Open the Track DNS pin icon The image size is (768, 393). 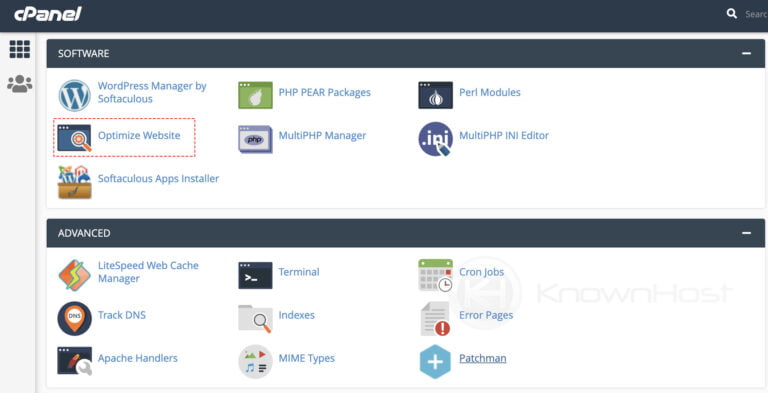[x=74, y=319]
